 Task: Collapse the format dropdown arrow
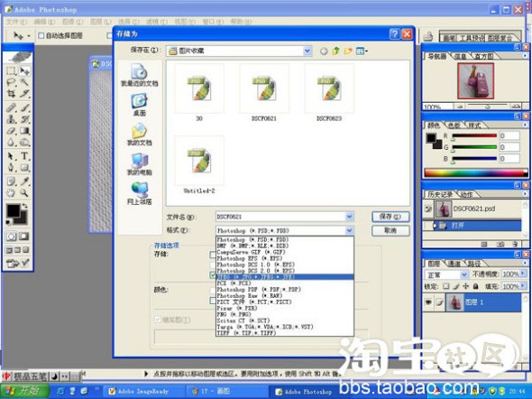tap(349, 230)
